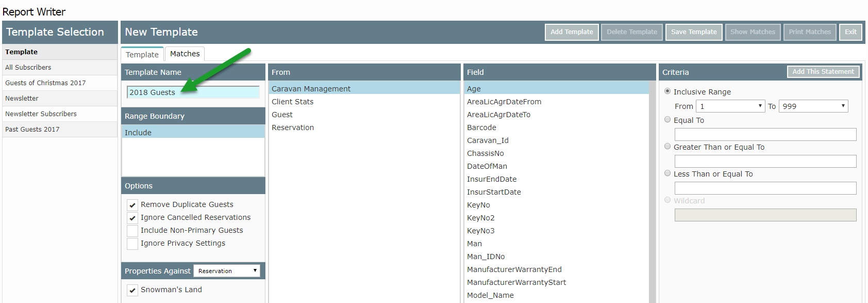Select the Age field
Viewport: 868px width, 303px height.
(x=556, y=89)
